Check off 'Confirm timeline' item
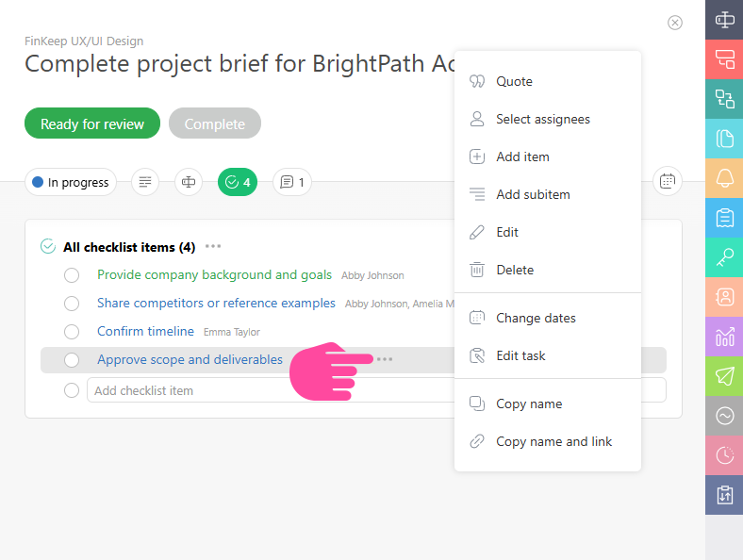Image resolution: width=743 pixels, height=560 pixels. tap(72, 332)
